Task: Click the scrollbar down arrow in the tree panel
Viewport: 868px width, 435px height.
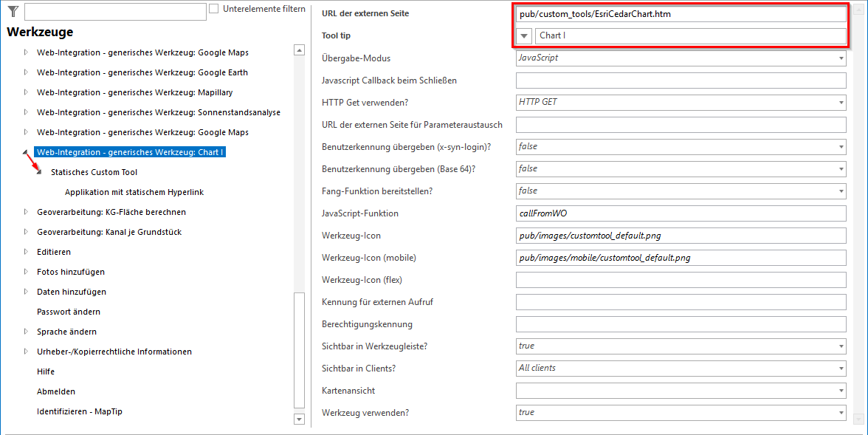Action: pos(299,419)
